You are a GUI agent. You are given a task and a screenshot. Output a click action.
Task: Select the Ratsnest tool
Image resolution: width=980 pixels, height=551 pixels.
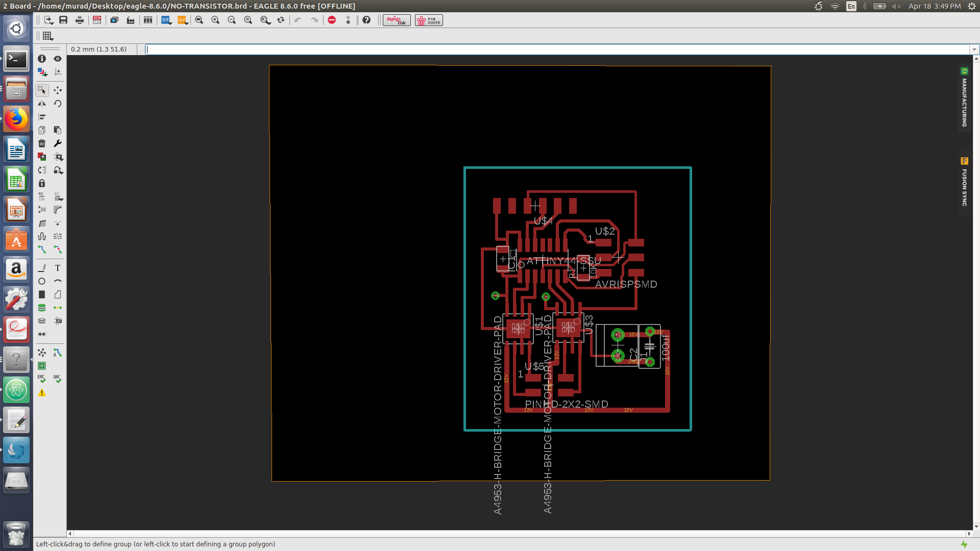[x=42, y=353]
